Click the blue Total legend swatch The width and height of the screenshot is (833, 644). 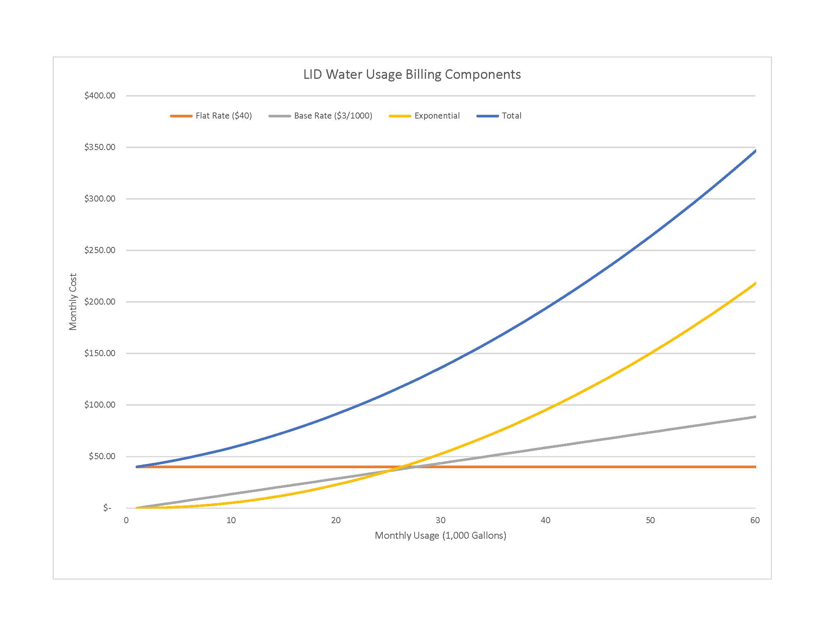click(x=487, y=116)
